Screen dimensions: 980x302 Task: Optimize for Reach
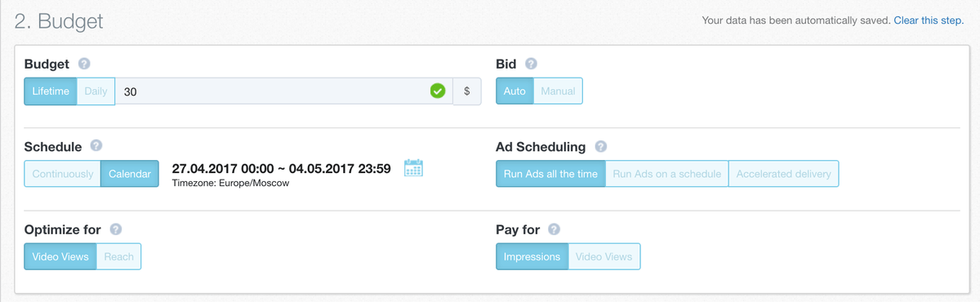pyautogui.click(x=118, y=256)
